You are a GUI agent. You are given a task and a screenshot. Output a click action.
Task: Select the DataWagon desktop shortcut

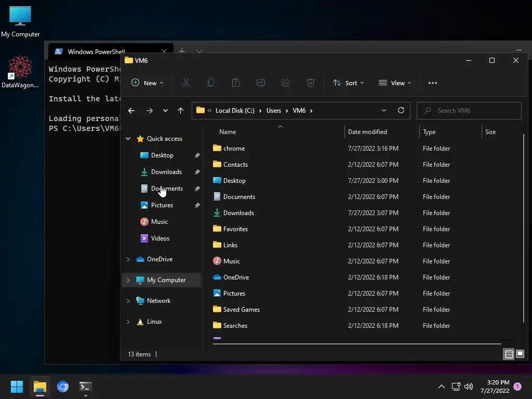[x=20, y=72]
